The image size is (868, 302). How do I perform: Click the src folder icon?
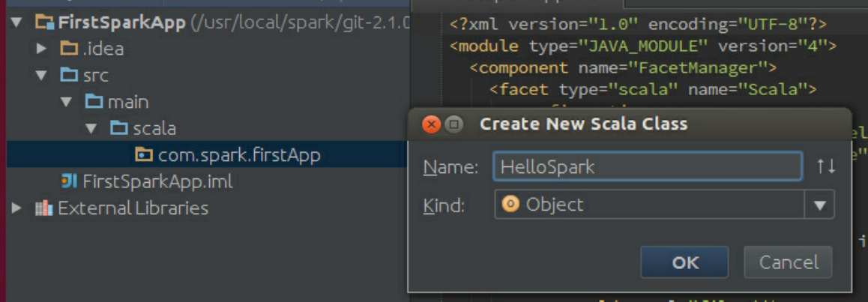pos(69,76)
